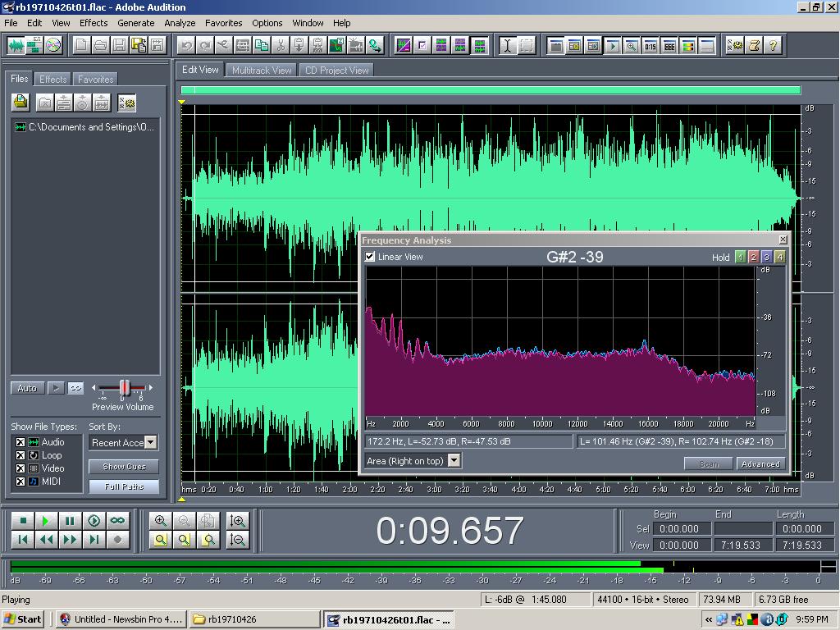Click the Cut scissors icon in toolbar
This screenshot has width=840, height=630.
pyautogui.click(x=281, y=45)
